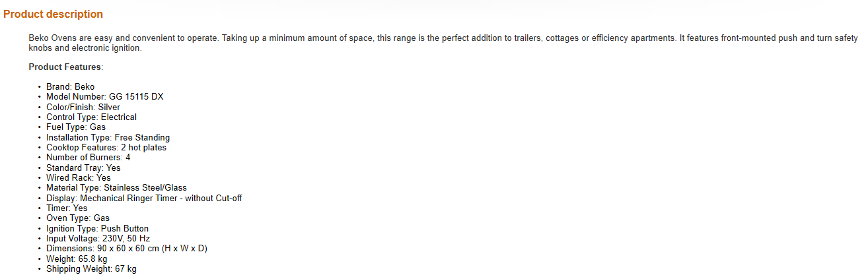Click the Control Type: Electrical entry

click(x=91, y=117)
